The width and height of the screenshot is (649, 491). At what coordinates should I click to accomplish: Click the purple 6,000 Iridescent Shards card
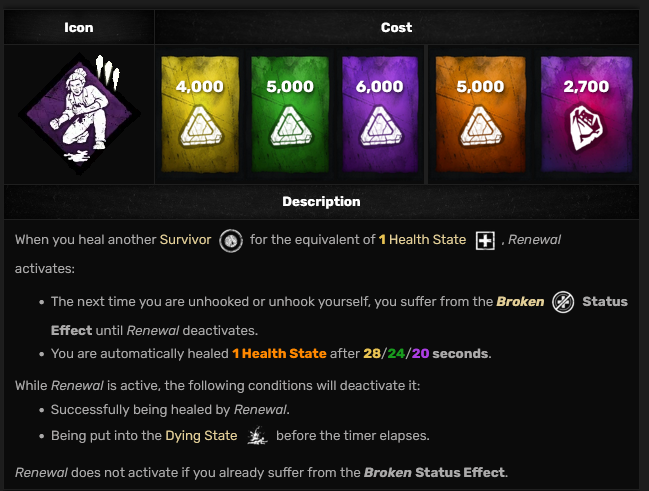pos(380,114)
